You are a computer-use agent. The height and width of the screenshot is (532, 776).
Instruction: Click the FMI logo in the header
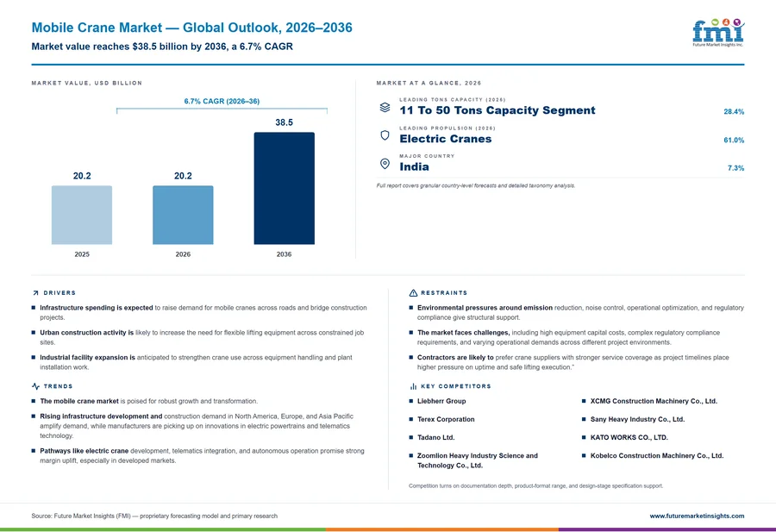718,33
